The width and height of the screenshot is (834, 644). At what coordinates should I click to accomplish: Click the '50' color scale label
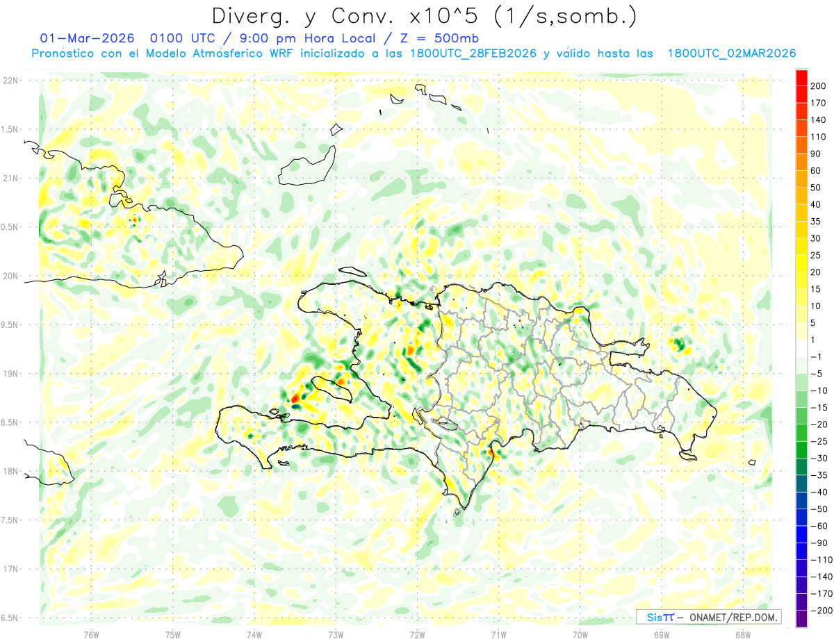click(x=817, y=188)
